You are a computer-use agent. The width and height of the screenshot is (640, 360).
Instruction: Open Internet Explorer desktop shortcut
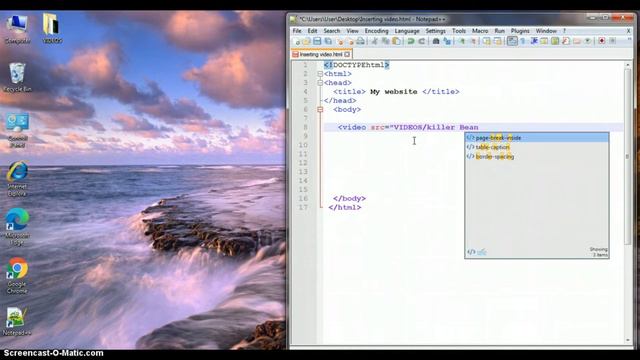point(17,179)
